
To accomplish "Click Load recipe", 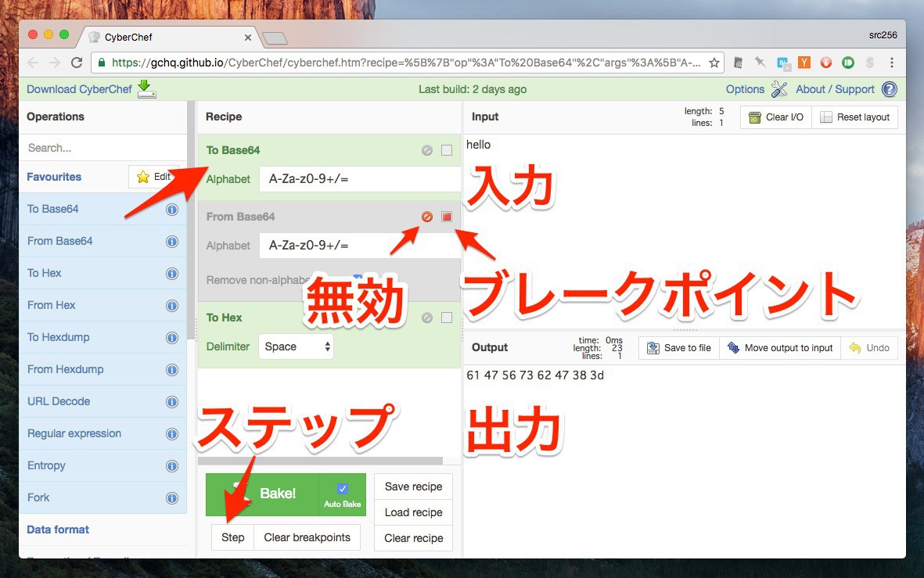I will (413, 512).
